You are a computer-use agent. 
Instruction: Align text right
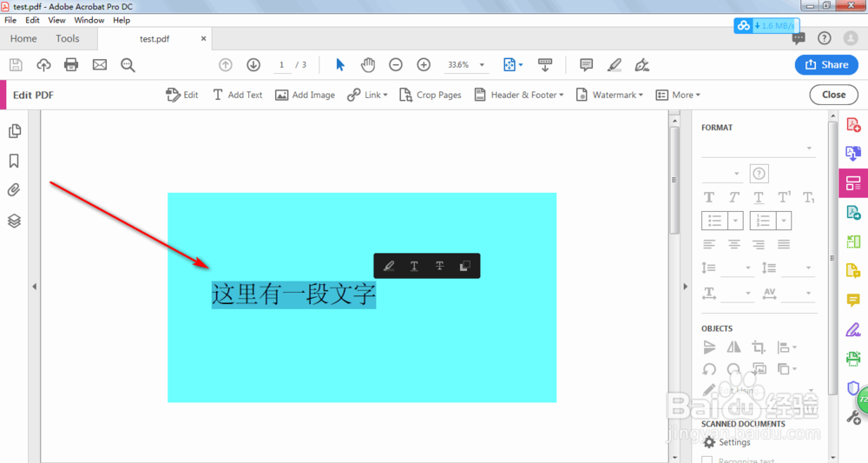(759, 244)
